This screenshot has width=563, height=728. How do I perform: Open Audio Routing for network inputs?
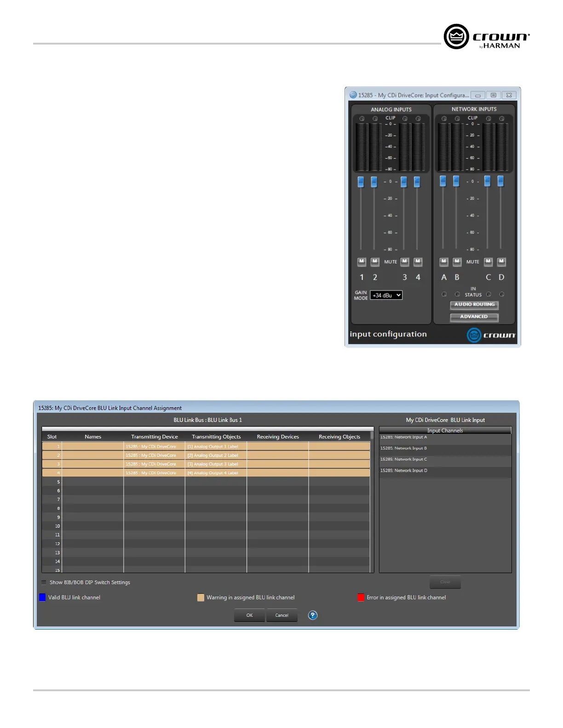pos(474,305)
